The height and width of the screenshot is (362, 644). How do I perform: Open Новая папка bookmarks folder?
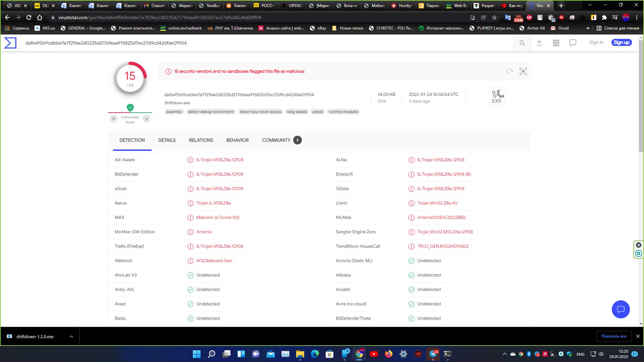[347, 28]
